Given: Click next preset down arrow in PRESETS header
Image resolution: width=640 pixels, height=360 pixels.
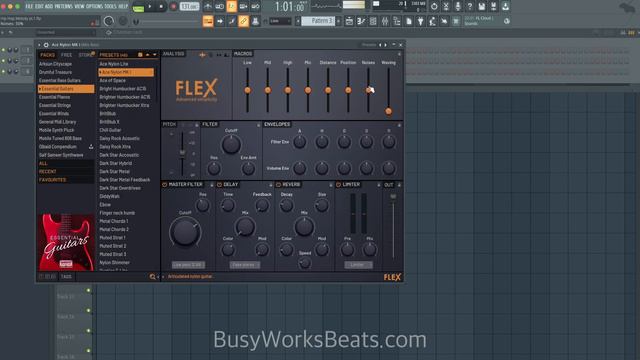Looking at the screenshot, I should 154,55.
